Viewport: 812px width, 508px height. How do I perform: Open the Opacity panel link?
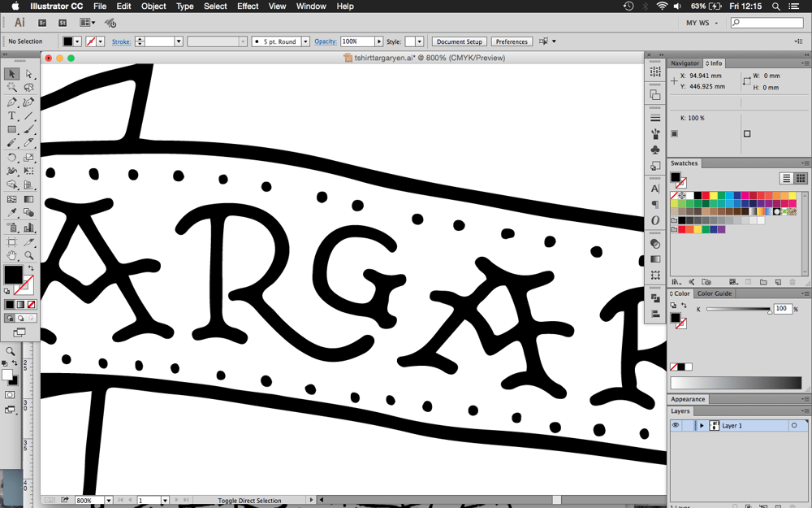(326, 41)
